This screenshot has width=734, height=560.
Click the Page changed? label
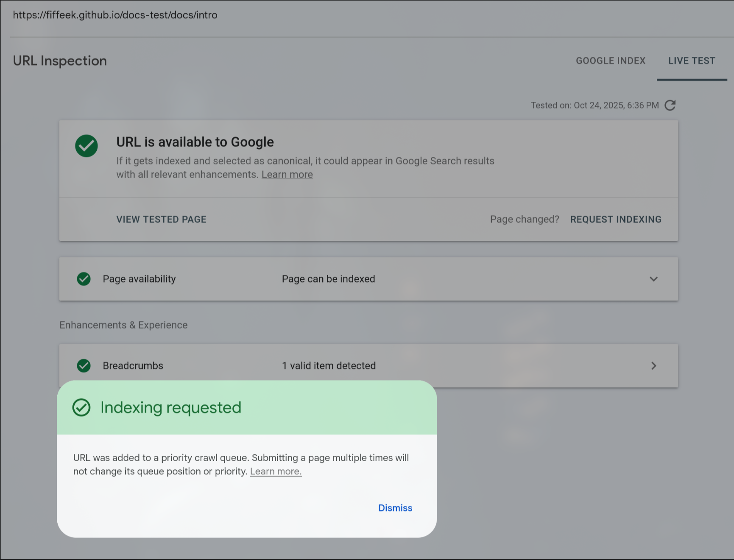pyautogui.click(x=525, y=219)
